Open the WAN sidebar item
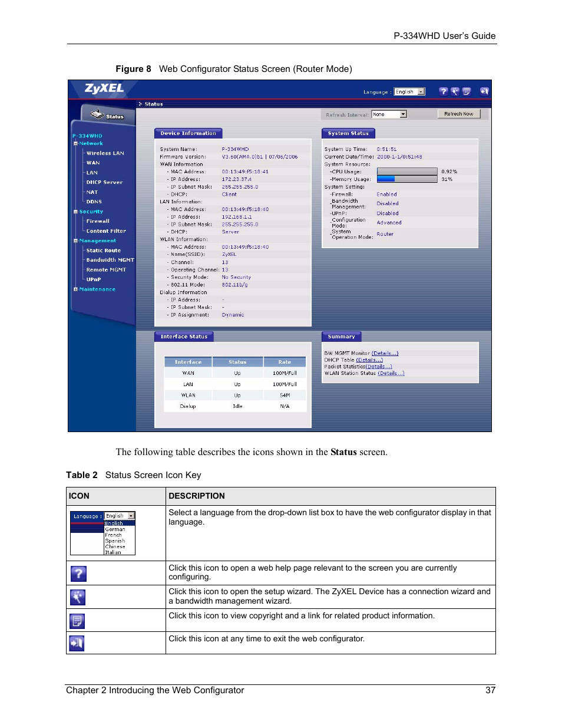Viewport: 562px width, 728px height. coord(93,163)
